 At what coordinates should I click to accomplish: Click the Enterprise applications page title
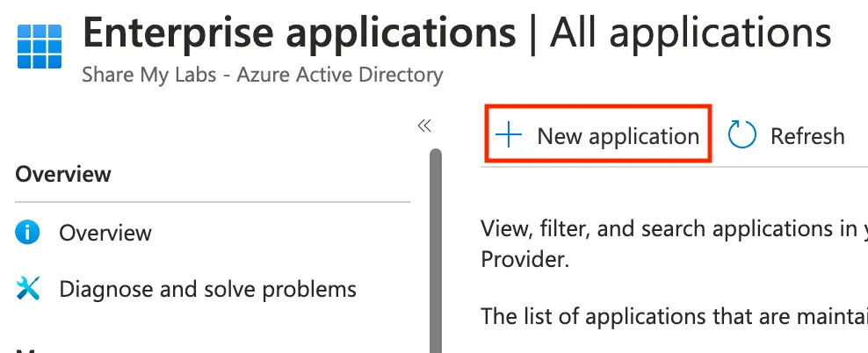coord(299,33)
